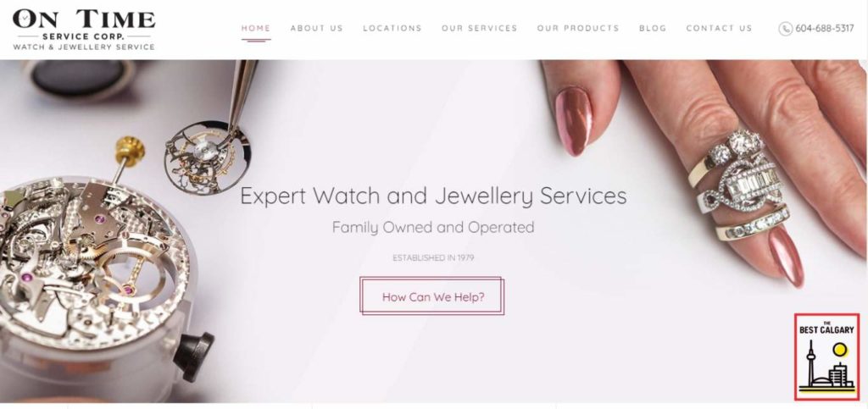Click the Expert Watch and Jewellery Services heading

433,196
